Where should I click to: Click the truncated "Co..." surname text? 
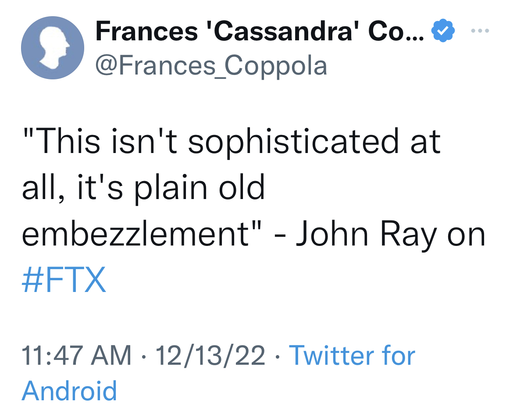pyautogui.click(x=396, y=31)
